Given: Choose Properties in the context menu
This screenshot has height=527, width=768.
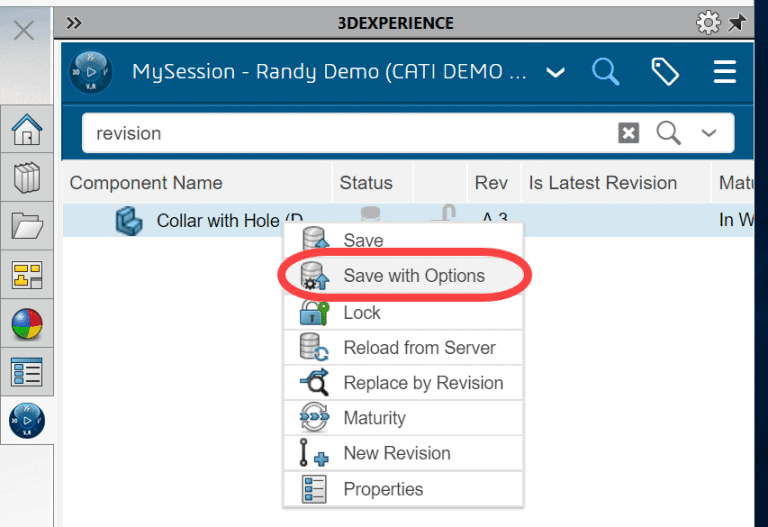Looking at the screenshot, I should coord(403,489).
